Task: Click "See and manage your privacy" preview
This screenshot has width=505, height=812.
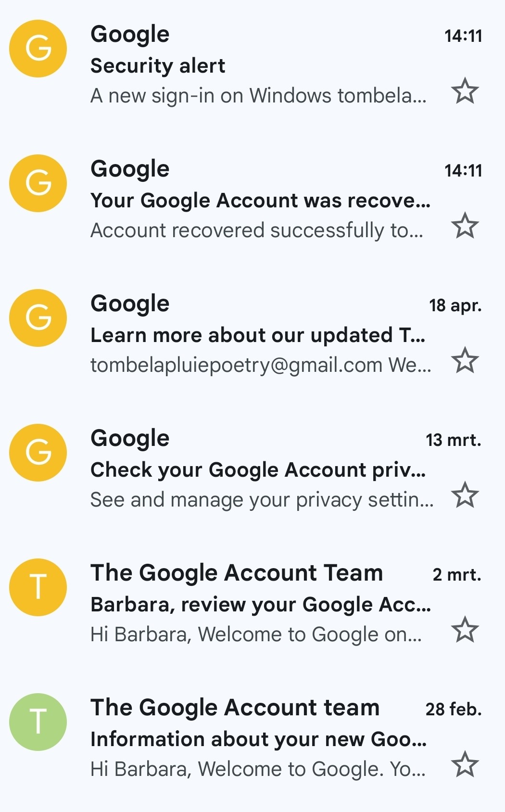Action: 261,500
